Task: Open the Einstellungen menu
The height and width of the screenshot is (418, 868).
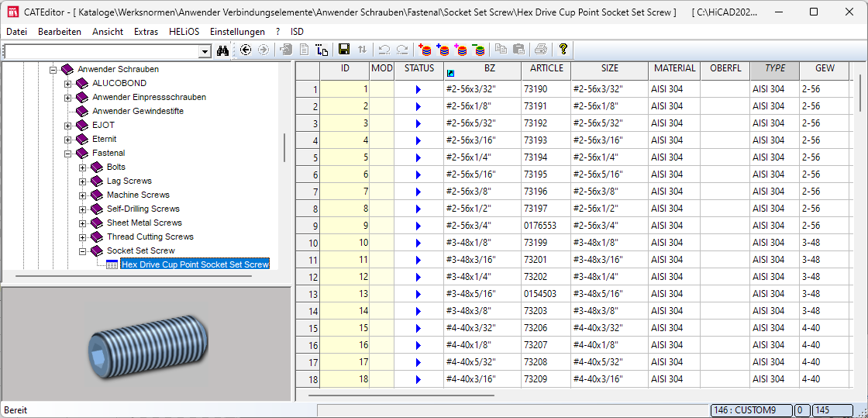Action: (237, 32)
